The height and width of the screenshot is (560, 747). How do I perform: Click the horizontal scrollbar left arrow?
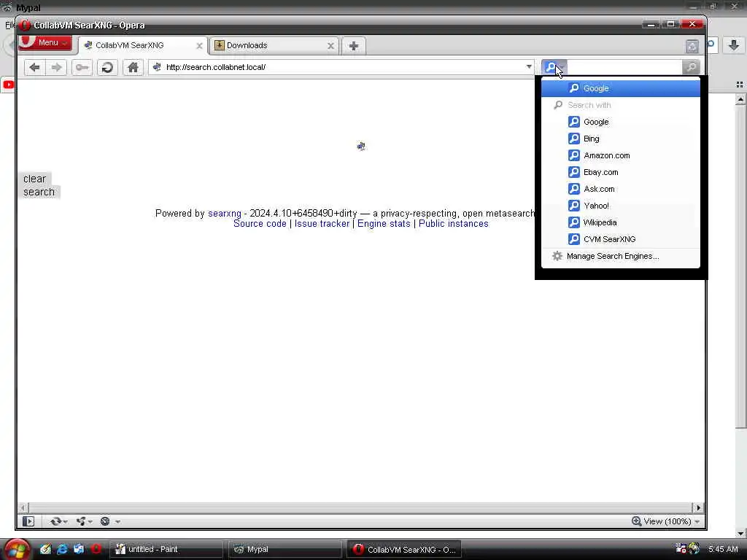point(23,507)
